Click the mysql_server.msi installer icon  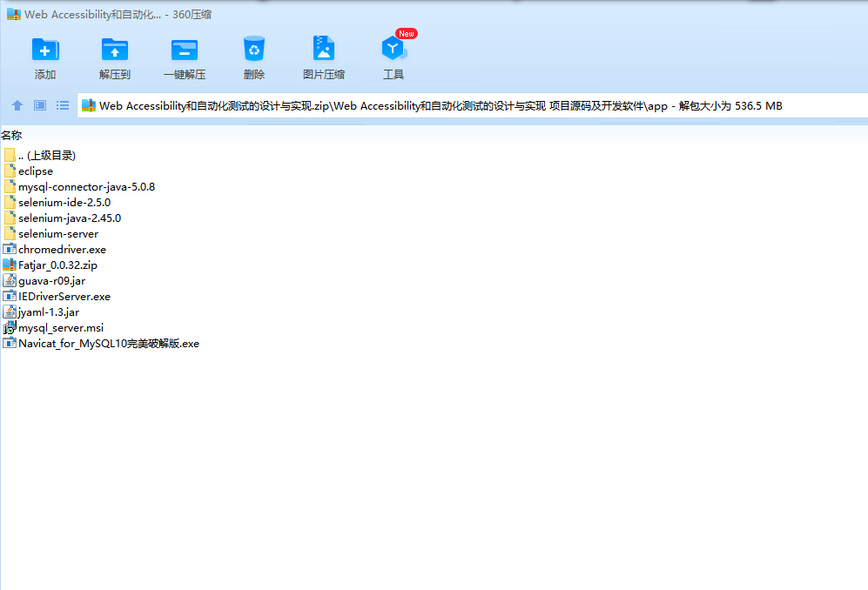[10, 327]
